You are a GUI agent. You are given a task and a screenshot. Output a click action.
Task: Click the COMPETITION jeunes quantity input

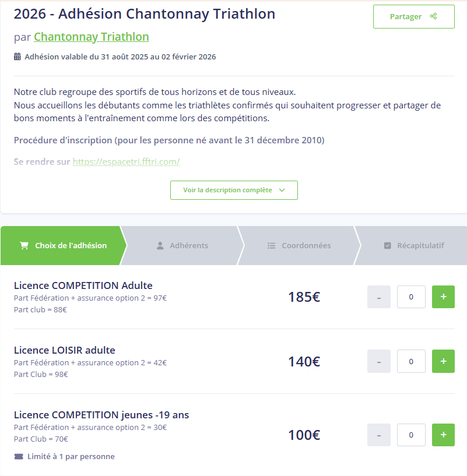(x=411, y=435)
